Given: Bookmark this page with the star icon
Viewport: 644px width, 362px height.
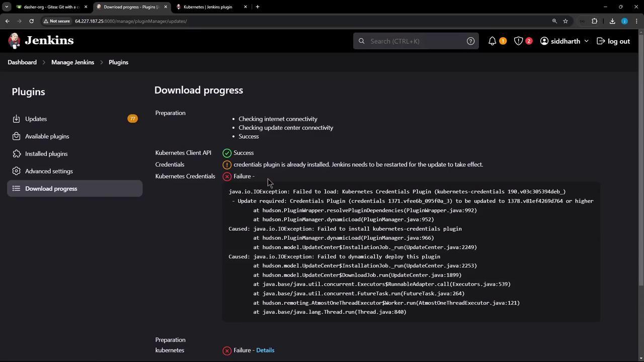Looking at the screenshot, I should [566, 21].
